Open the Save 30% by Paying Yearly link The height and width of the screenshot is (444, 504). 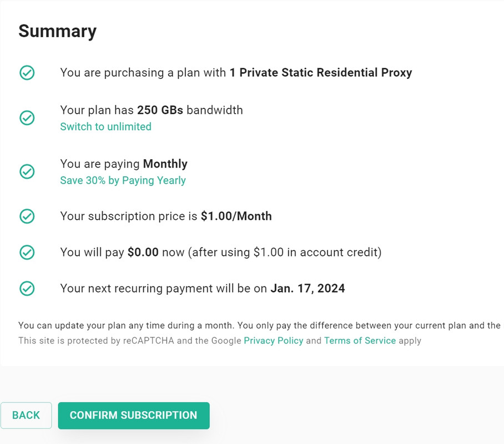(123, 180)
